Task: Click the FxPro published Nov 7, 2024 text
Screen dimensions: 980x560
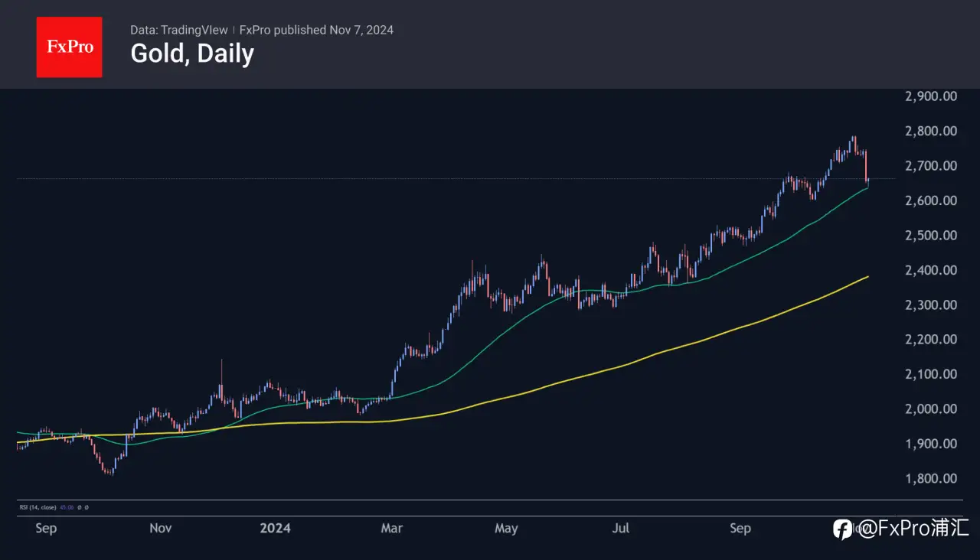Action: pos(316,30)
